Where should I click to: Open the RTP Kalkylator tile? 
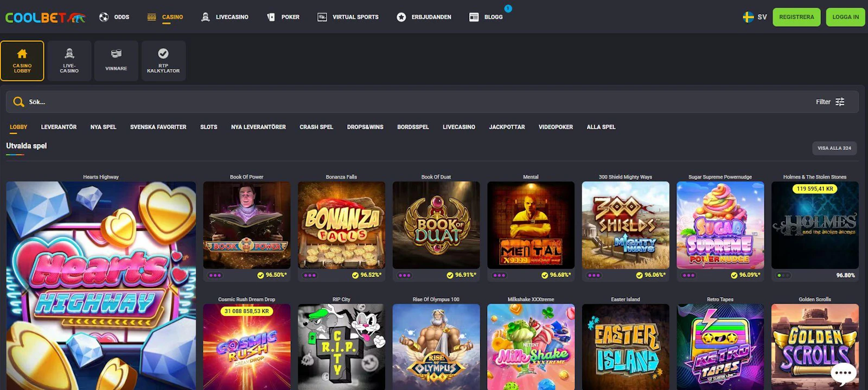coord(163,61)
